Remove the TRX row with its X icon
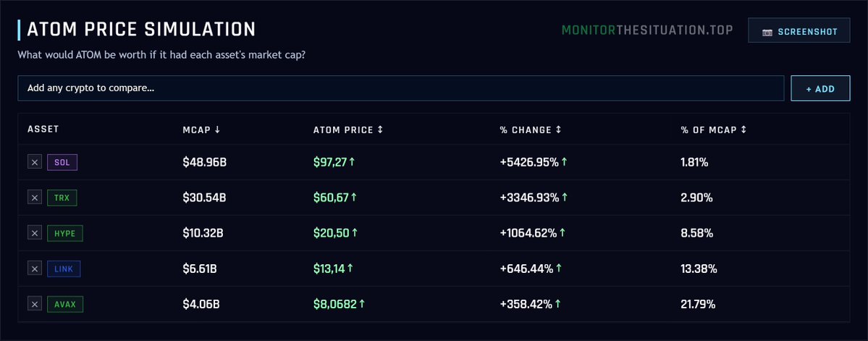This screenshot has height=341, width=868. 35,198
